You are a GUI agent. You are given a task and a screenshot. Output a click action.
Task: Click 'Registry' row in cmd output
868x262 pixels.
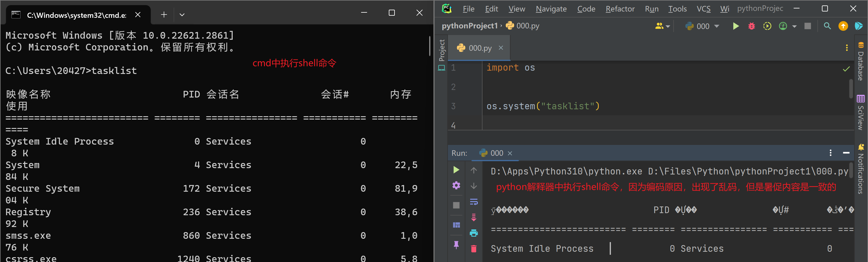[x=211, y=212]
